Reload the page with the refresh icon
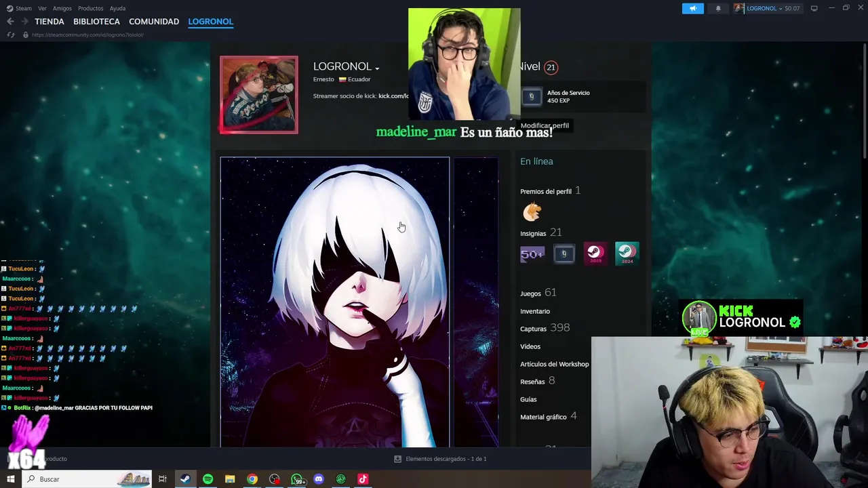Image resolution: width=868 pixels, height=488 pixels. [10, 35]
